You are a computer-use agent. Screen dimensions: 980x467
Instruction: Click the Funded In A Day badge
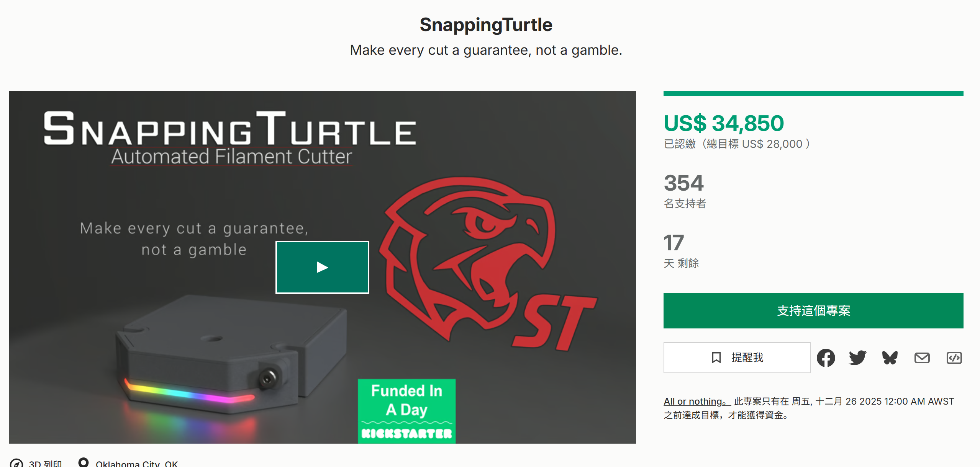tap(406, 411)
